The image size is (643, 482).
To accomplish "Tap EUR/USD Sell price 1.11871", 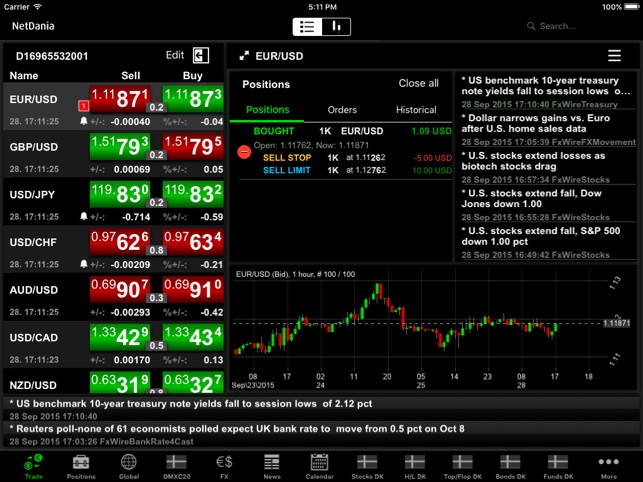I will coord(120,99).
